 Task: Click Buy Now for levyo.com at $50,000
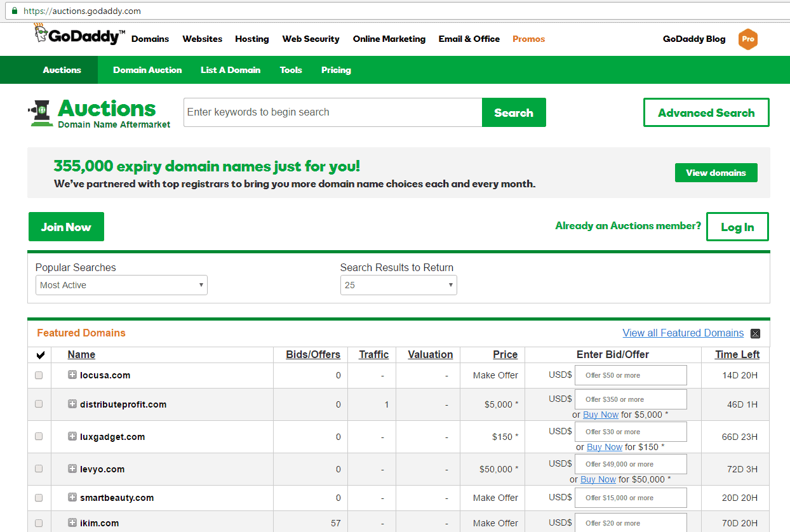pos(598,479)
